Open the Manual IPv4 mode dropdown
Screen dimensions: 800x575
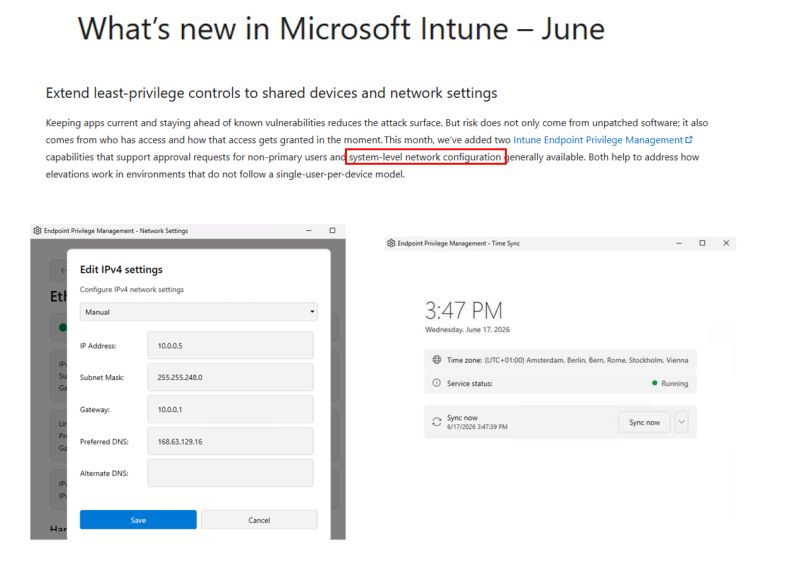pyautogui.click(x=198, y=312)
